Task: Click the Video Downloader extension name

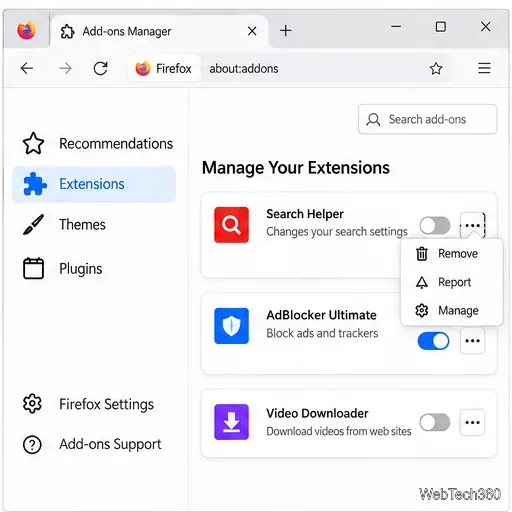Action: (317, 413)
